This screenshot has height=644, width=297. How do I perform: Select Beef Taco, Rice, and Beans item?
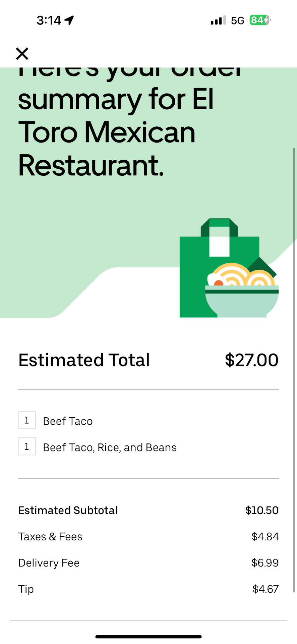click(x=110, y=447)
